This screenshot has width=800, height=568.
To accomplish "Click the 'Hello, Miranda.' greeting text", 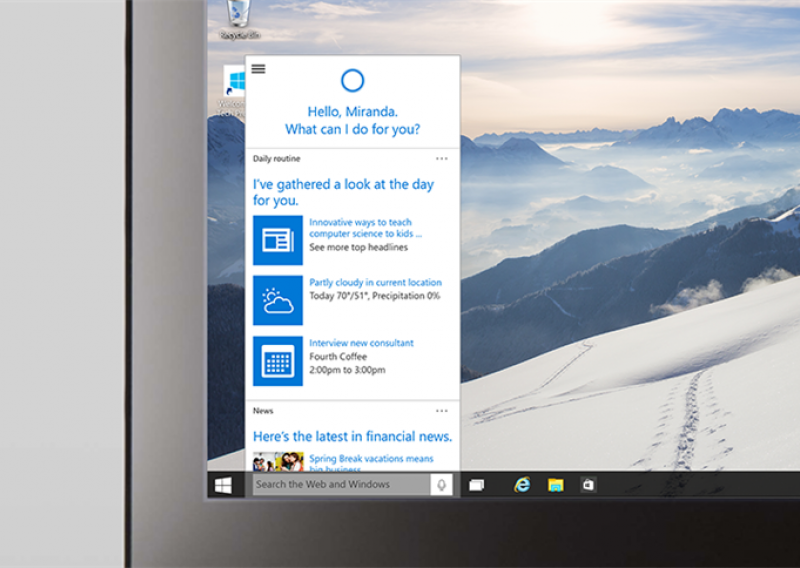I will pyautogui.click(x=353, y=112).
